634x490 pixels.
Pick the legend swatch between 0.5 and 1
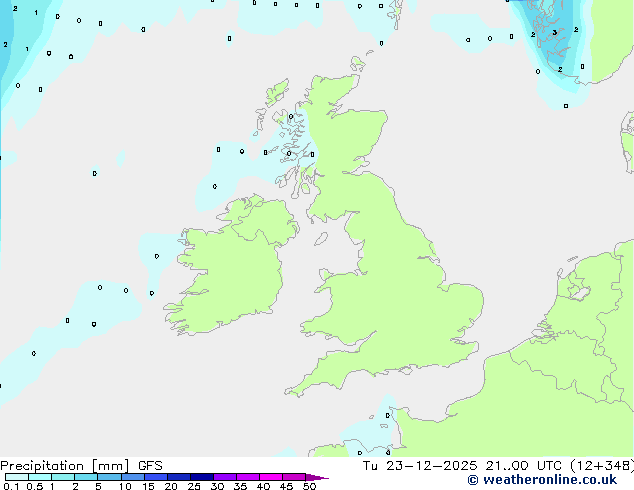coord(40,477)
